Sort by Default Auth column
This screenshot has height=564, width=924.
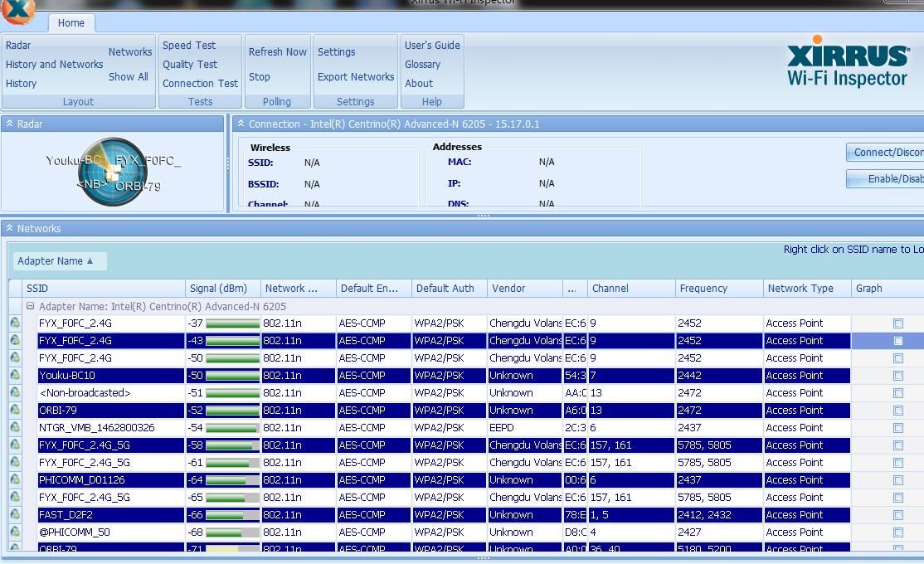(x=450, y=288)
